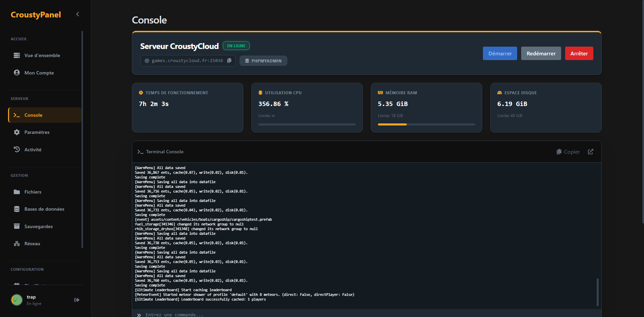This screenshot has height=317, width=644.
Task: Click 'Limite: 40 GiB' text
Action: coord(510,116)
